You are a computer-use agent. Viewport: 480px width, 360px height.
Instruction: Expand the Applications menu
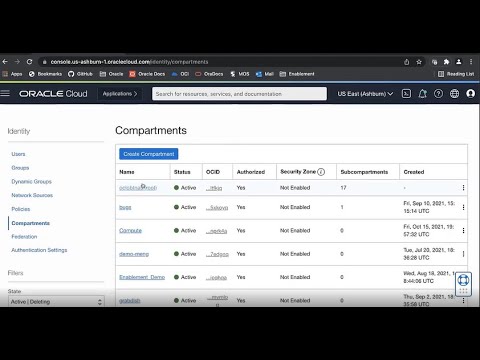(120, 94)
